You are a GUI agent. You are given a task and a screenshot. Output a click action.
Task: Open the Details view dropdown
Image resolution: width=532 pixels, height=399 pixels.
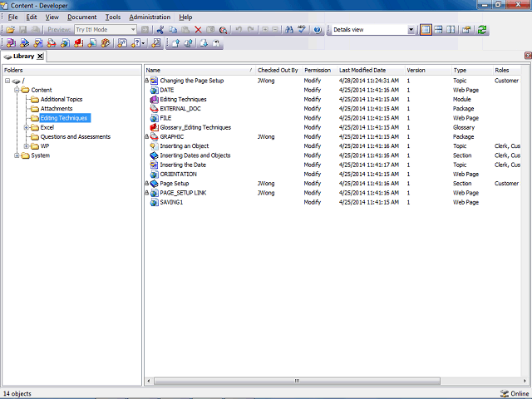tap(411, 30)
